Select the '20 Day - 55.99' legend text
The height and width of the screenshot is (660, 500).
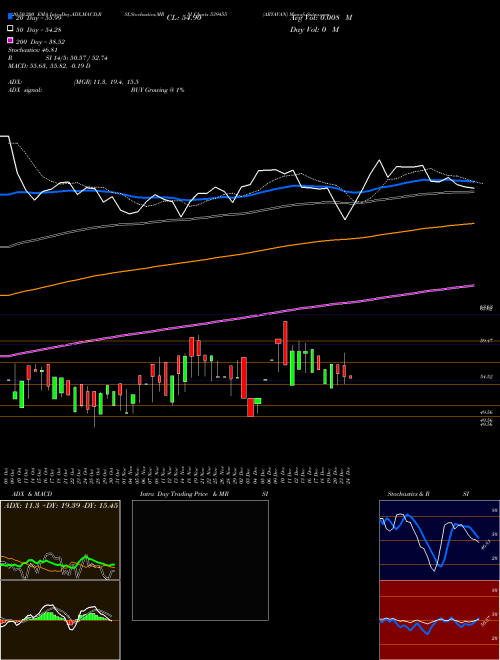click(41, 18)
